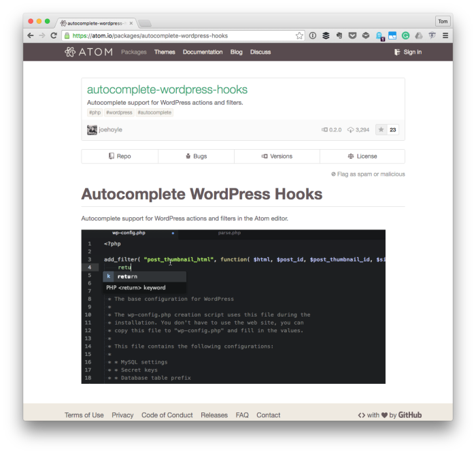This screenshot has width=476, height=454.
Task: Click the browser forward arrow
Action: point(42,35)
